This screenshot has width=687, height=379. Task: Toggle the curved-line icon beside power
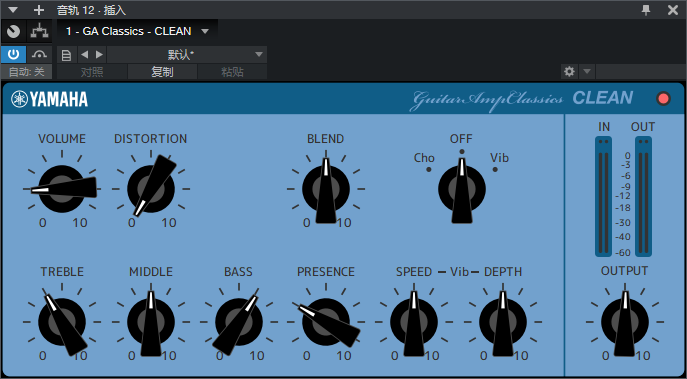click(x=39, y=54)
